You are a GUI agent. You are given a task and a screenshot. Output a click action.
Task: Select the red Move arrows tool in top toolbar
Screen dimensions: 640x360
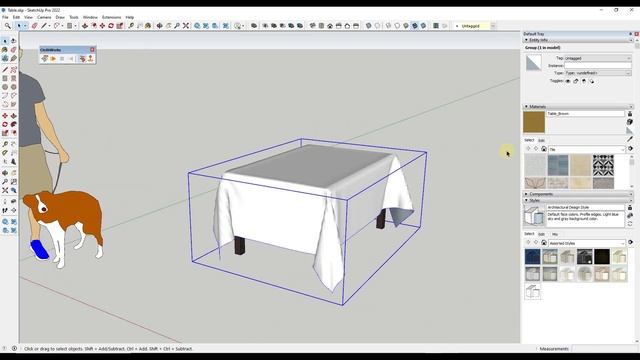click(102, 26)
